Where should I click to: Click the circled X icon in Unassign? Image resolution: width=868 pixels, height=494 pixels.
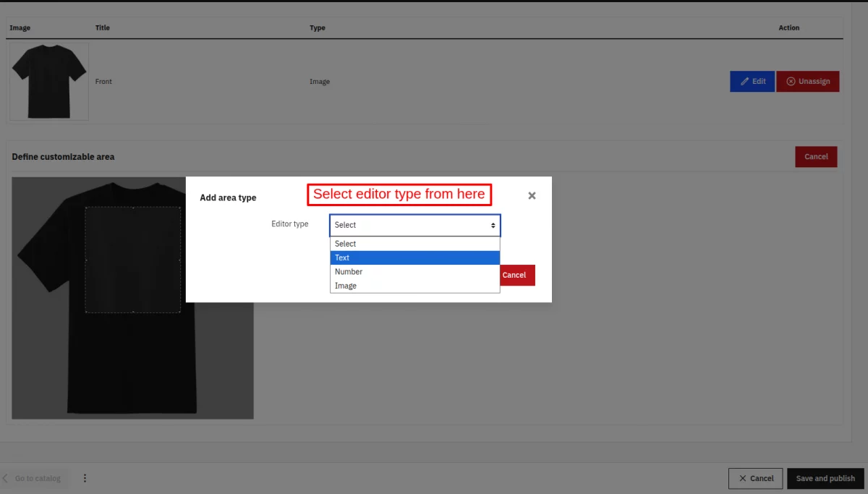pos(791,81)
